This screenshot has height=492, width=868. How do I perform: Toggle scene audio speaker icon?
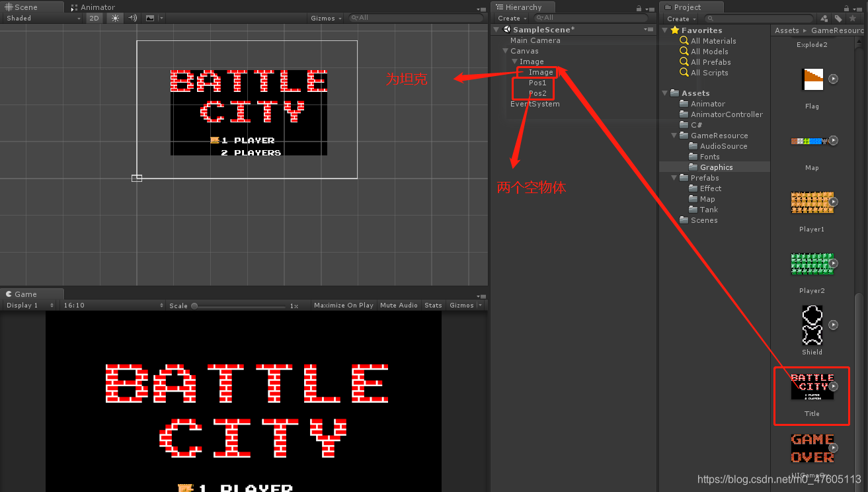click(x=133, y=19)
